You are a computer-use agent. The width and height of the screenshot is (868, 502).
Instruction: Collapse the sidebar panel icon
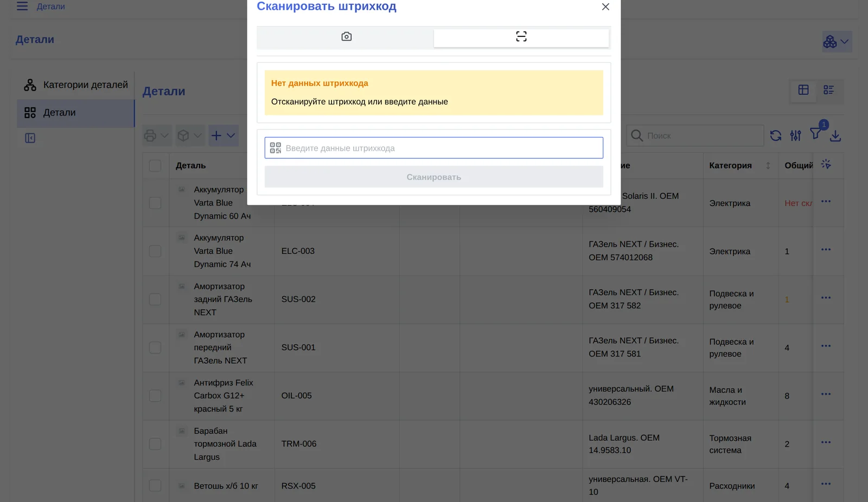point(30,138)
